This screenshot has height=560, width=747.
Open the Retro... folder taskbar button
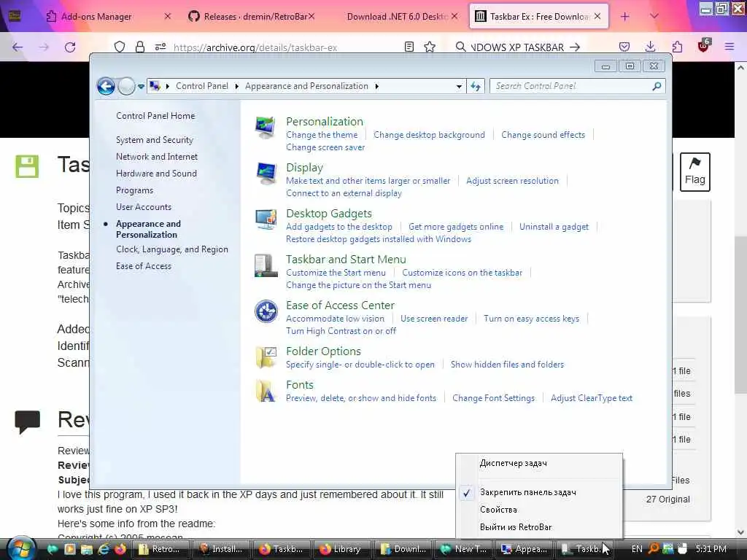161,549
